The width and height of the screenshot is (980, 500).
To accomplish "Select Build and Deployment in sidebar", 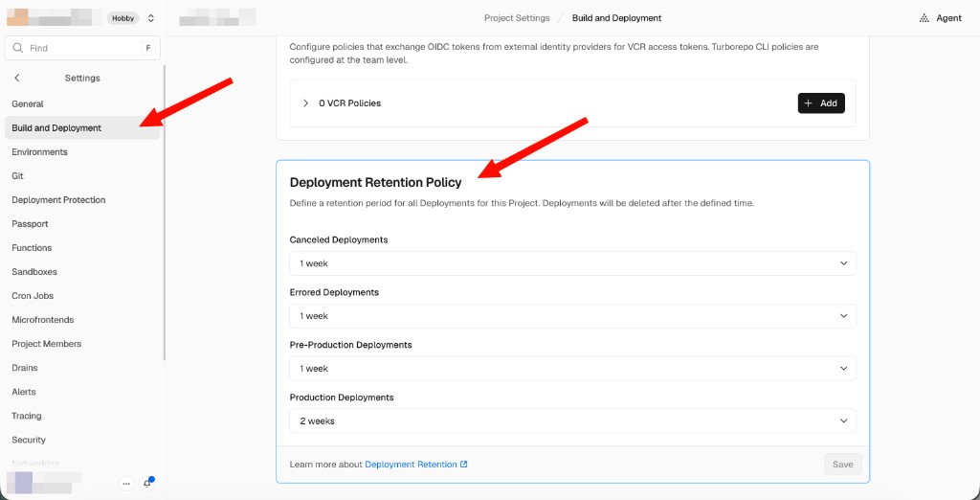I will point(82,127).
